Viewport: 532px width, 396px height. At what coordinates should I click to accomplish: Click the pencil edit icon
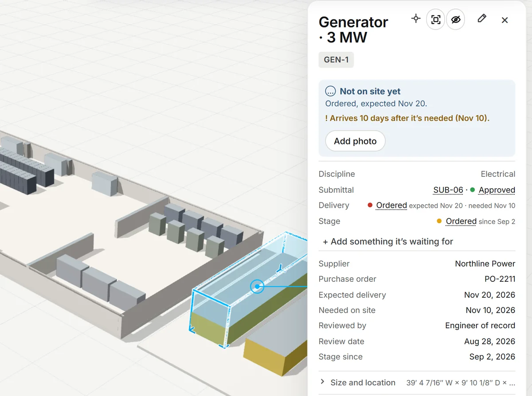coord(482,18)
